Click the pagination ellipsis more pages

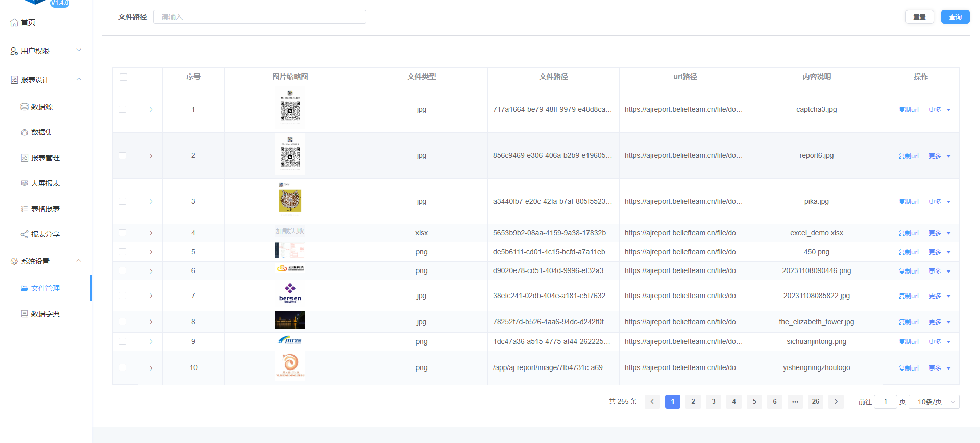[795, 402]
